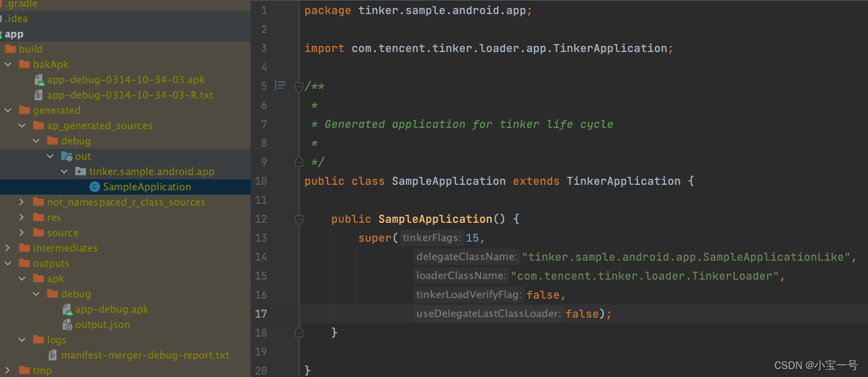Click the res folder icon
868x377 pixels.
(x=39, y=217)
